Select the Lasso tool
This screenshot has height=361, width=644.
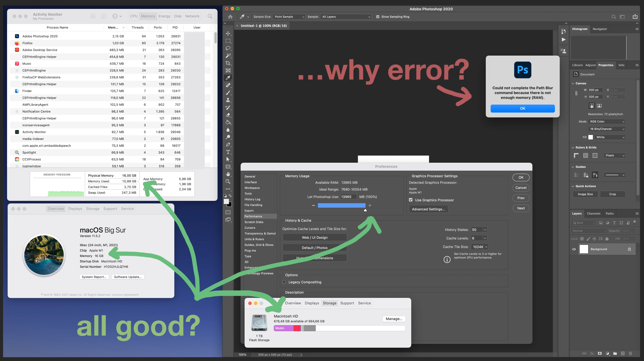click(x=228, y=48)
